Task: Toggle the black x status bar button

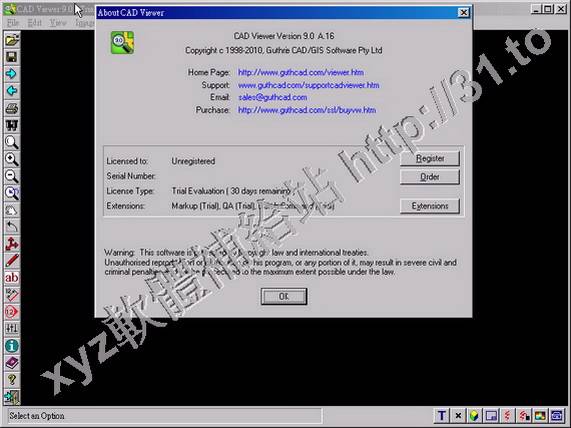Action: click(x=458, y=416)
